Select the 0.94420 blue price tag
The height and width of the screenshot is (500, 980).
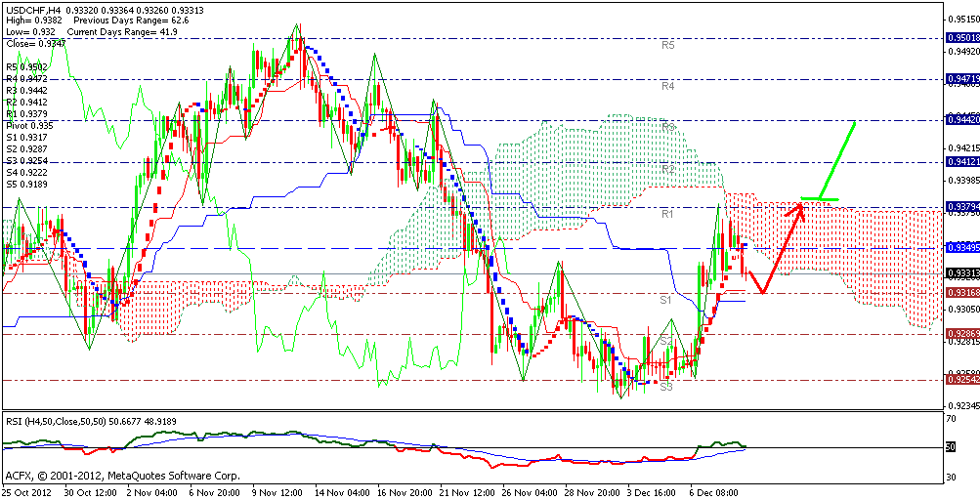click(960, 119)
